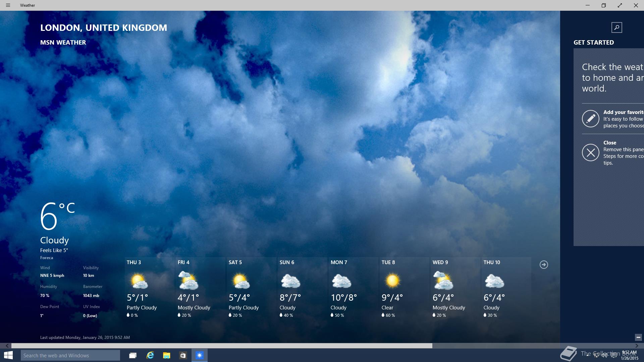Click the Add your favorites text
644x362 pixels.
(x=623, y=112)
